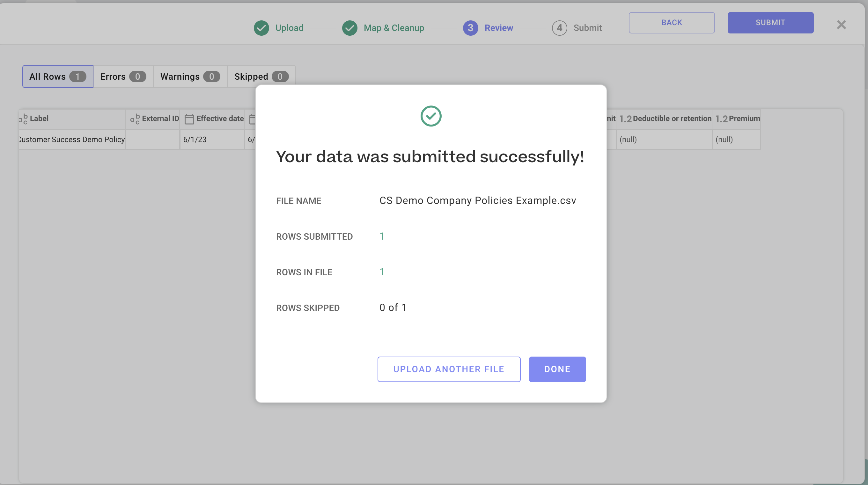
Task: Click the Review step label
Action: (499, 28)
